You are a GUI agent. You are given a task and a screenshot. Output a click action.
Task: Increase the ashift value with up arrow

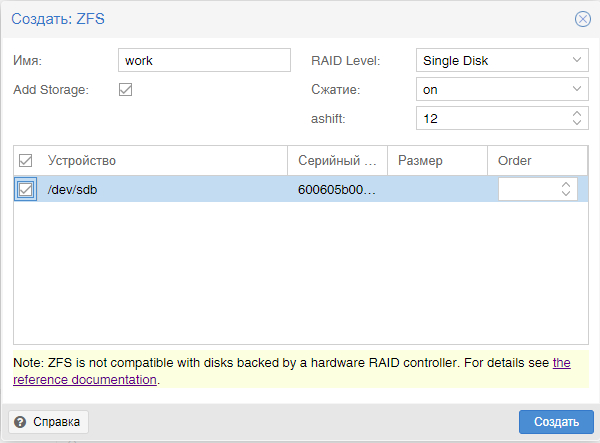click(x=577, y=114)
